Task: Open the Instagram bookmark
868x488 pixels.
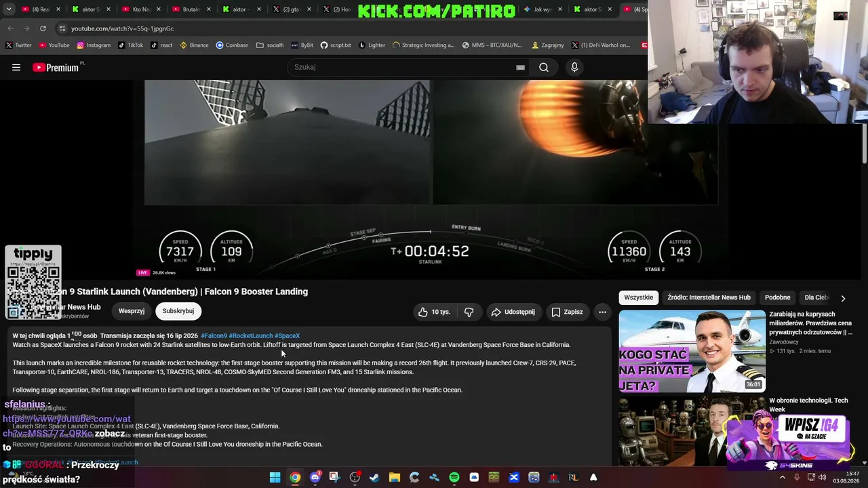Action: [94, 45]
